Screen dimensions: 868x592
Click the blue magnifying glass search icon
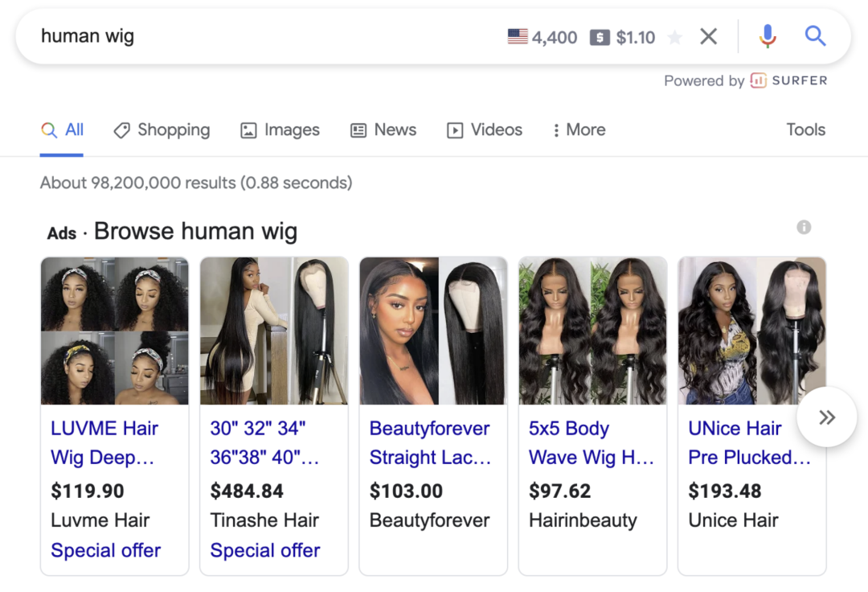tap(816, 36)
